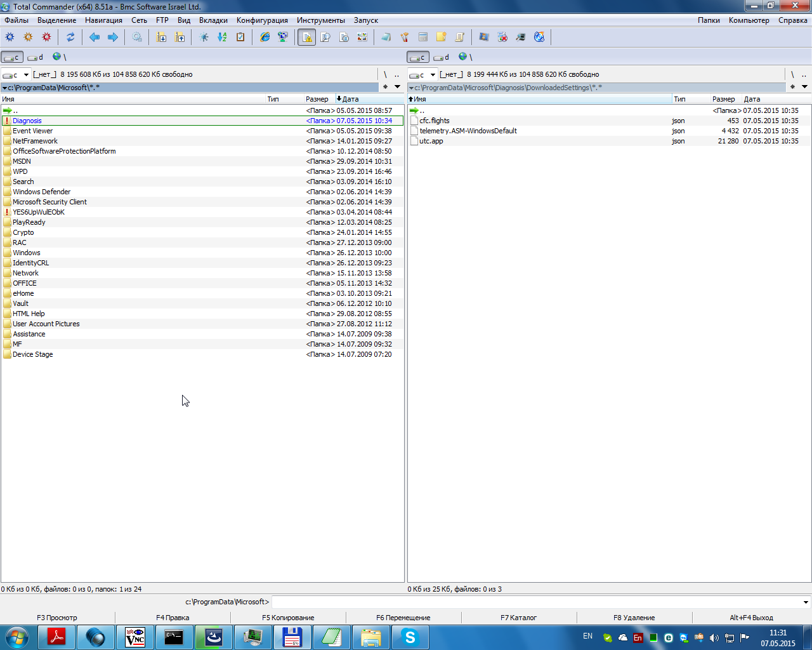This screenshot has width=812, height=650.
Task: Click the yellow new note toolbar icon
Action: (442, 37)
